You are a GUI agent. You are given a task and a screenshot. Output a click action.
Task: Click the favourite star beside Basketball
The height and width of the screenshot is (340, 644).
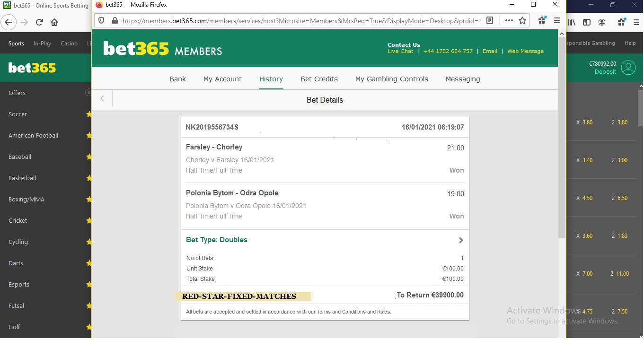[x=88, y=178]
